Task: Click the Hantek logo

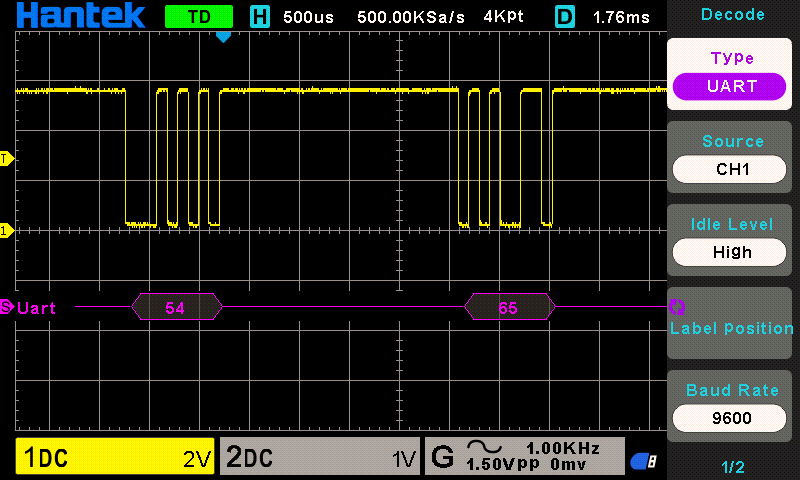Action: (80, 15)
